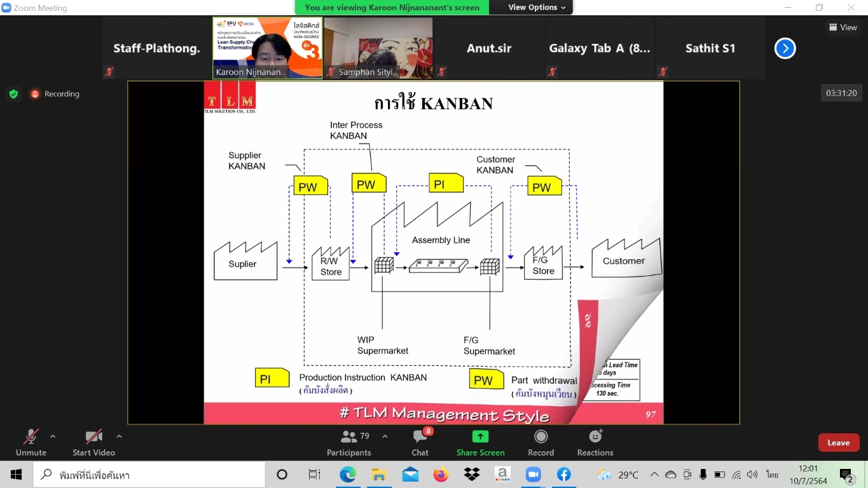Open Dropbox from taskbar
Viewport: 868px width, 488px height.
click(x=472, y=475)
